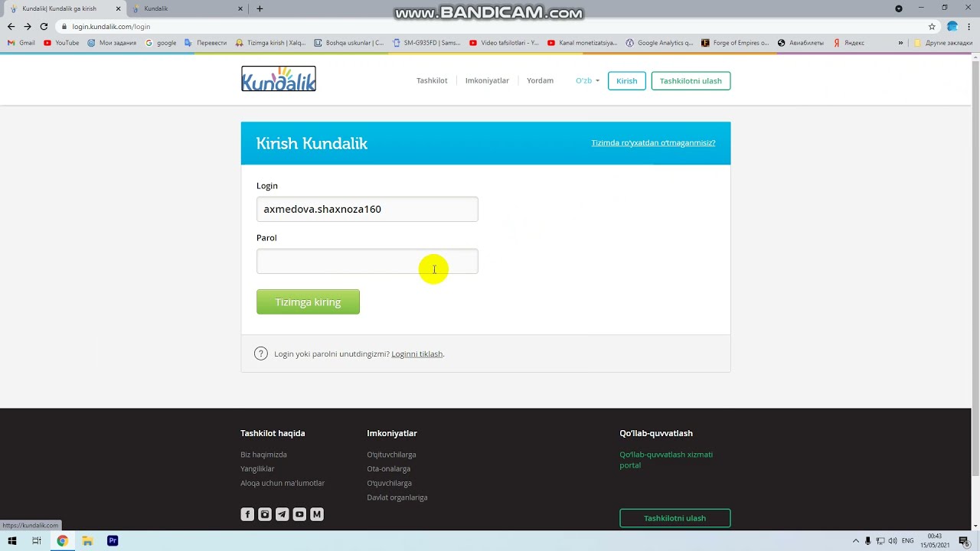Open Aloqa uchun ma'lumotlar link

pos(283,483)
